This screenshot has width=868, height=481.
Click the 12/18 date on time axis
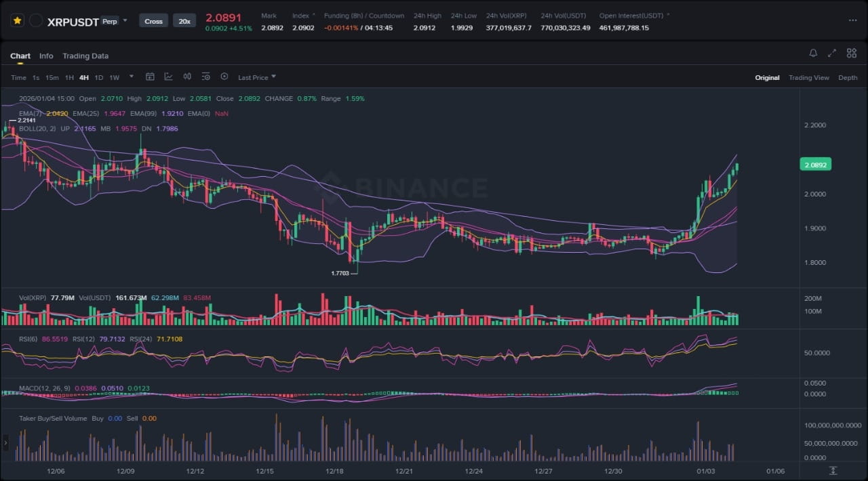click(x=334, y=472)
